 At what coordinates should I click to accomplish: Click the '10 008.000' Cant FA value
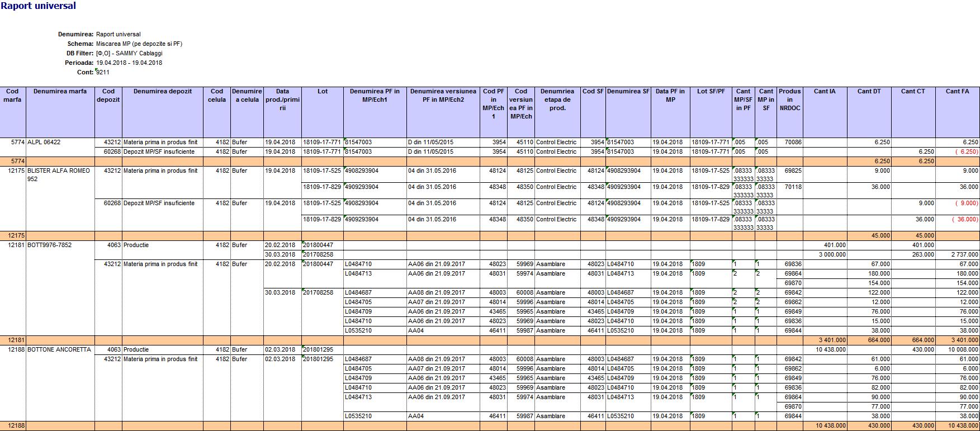coord(963,349)
